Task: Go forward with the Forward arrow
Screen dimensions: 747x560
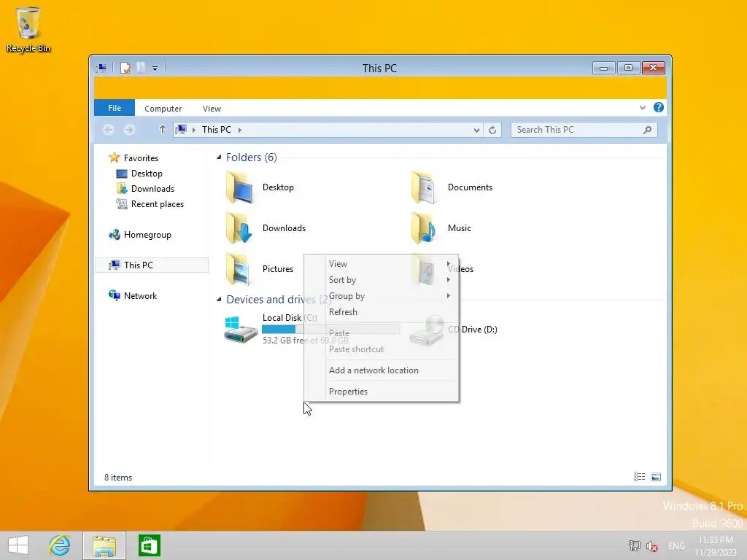Action: click(x=129, y=130)
